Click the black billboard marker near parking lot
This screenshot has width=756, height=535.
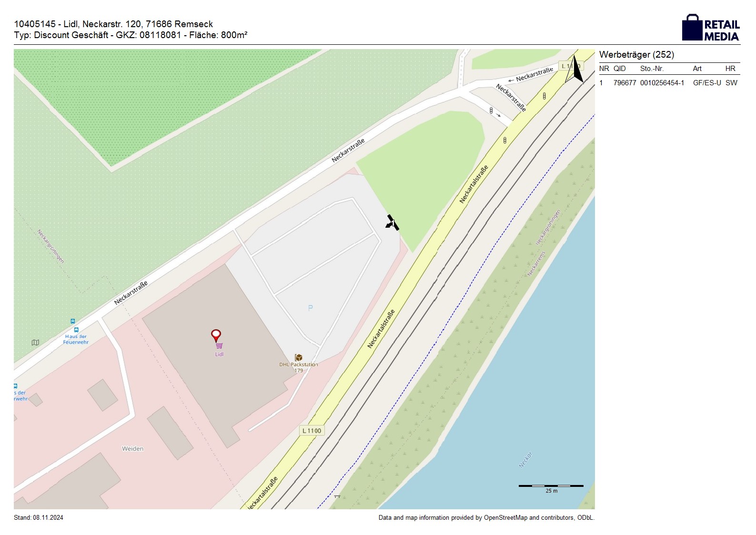click(x=392, y=223)
